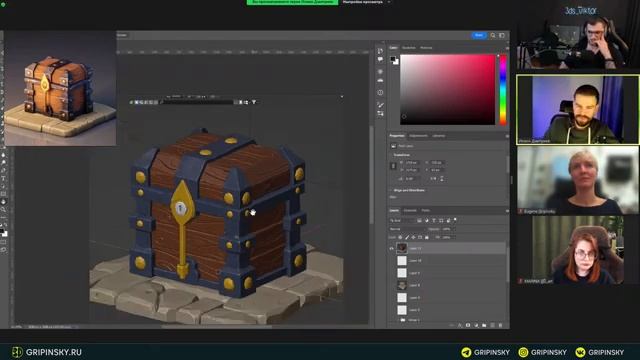Create a new layer
The image size is (640, 360).
[x=492, y=325]
